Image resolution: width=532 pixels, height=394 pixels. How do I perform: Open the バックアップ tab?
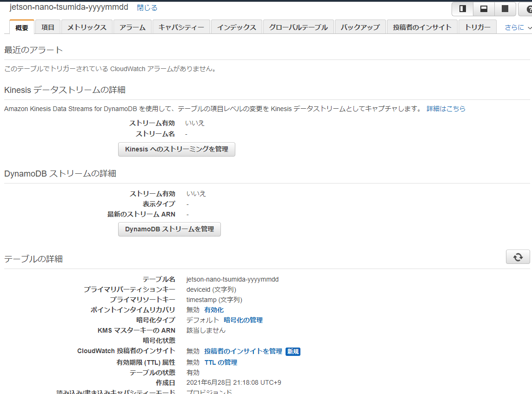[x=360, y=27]
